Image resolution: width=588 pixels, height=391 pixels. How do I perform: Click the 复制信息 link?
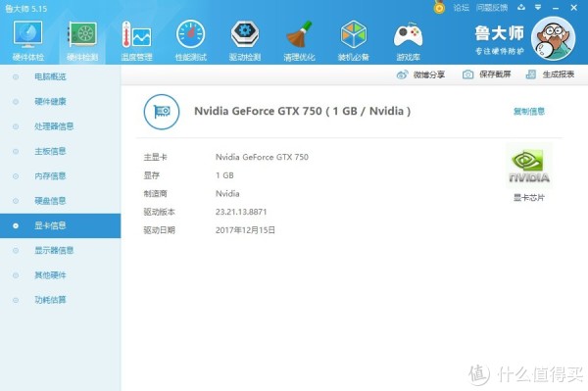(529, 112)
